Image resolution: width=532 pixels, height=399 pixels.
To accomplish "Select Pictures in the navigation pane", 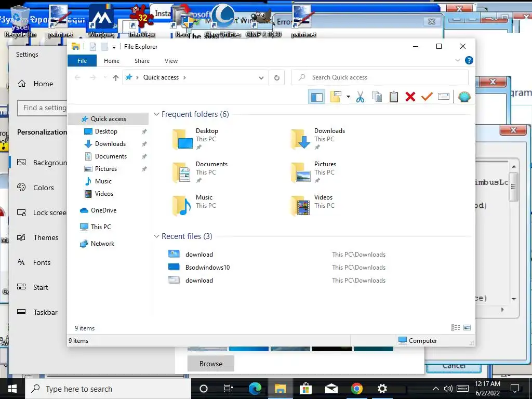I will coord(105,169).
